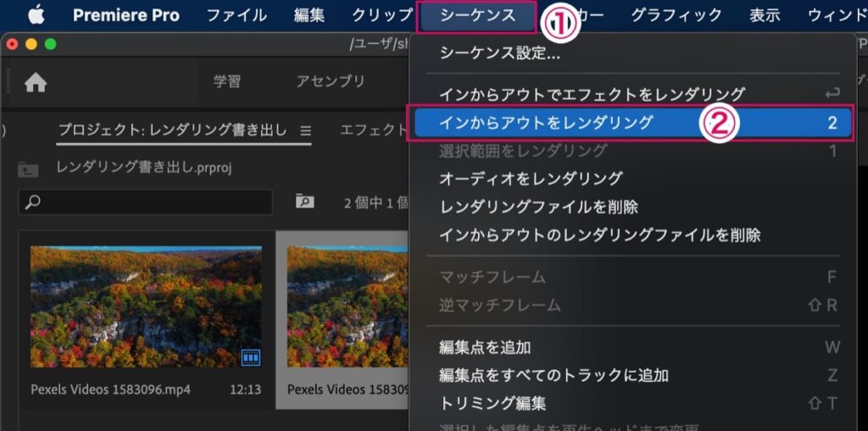
Task: Click the yellow minimize window button
Action: coord(31,44)
